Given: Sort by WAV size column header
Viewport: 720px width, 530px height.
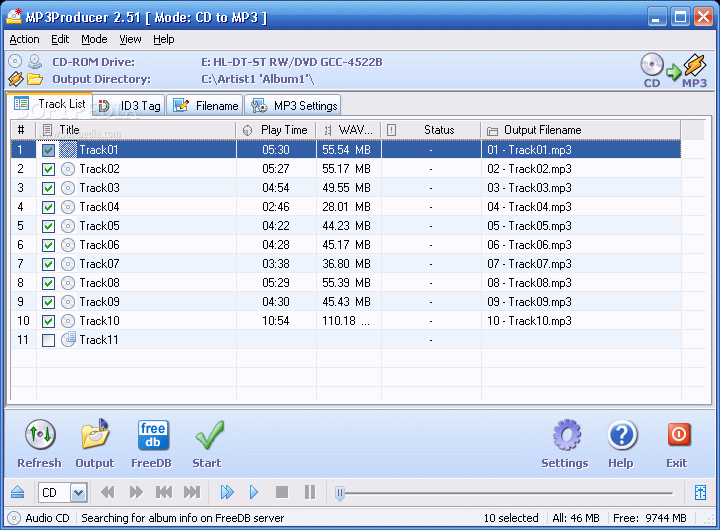Looking at the screenshot, I should [x=349, y=130].
